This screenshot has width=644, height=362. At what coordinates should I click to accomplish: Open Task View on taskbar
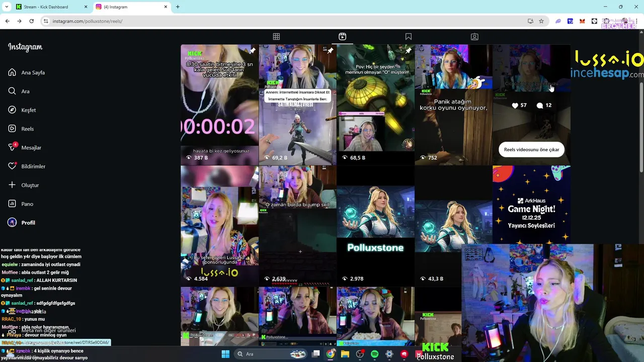tap(316, 354)
